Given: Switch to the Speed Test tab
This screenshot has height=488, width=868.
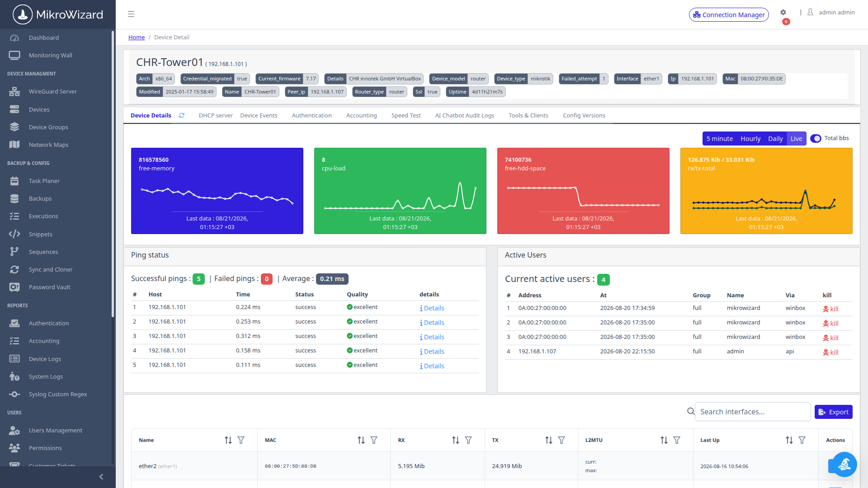Looking at the screenshot, I should coord(406,116).
